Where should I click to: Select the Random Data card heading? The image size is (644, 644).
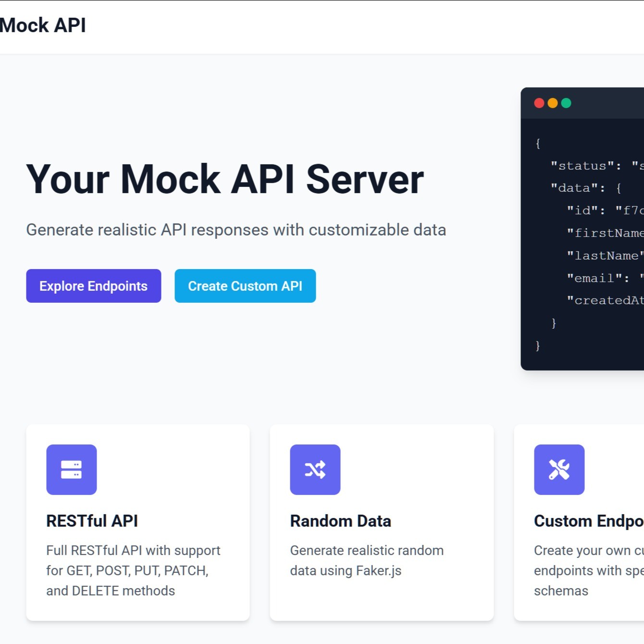[x=340, y=521]
